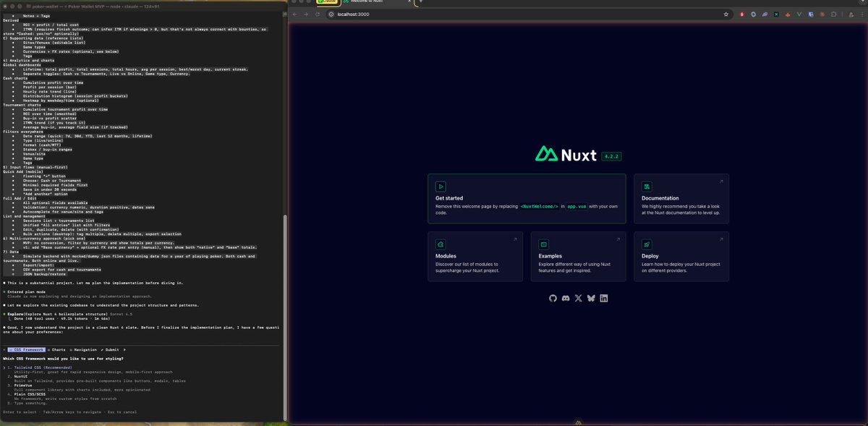Screen dimensions: 868x426
Task: Open the Deploy card title
Action: pos(650,256)
